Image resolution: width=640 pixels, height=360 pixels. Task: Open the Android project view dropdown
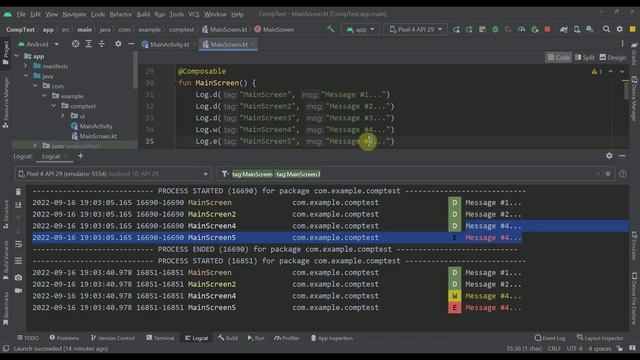[38, 44]
